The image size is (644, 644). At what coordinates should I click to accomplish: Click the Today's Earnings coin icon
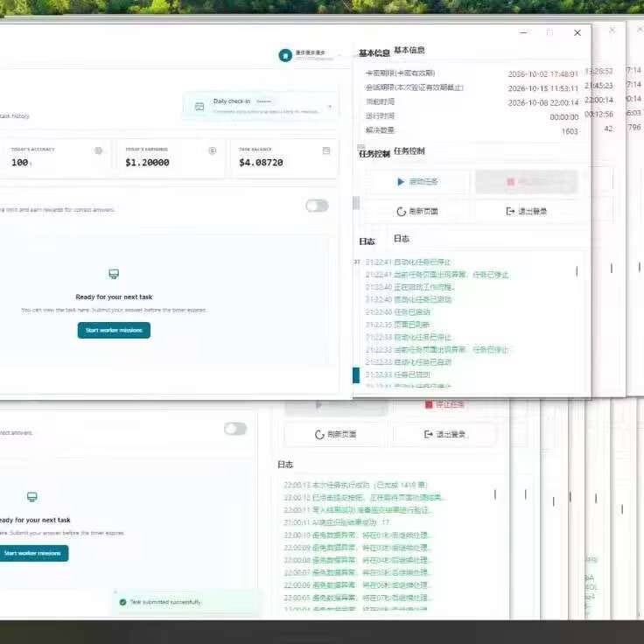point(213,150)
